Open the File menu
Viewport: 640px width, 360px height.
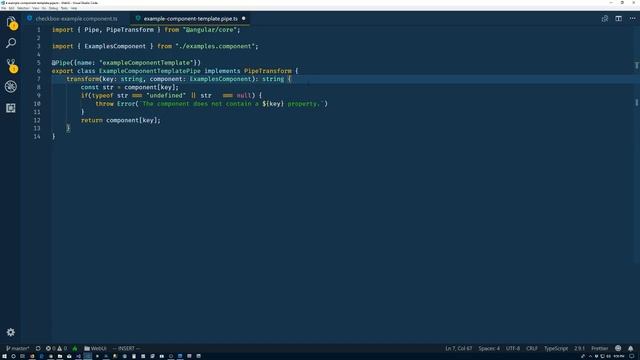[x=4, y=8]
